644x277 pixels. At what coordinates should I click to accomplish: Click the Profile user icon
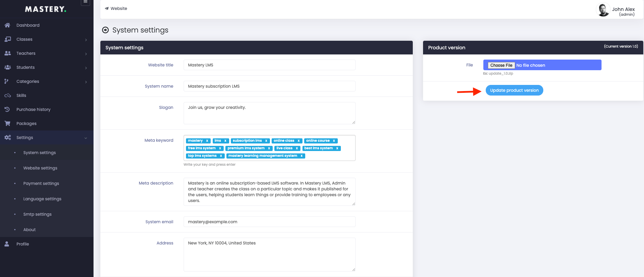point(7,244)
